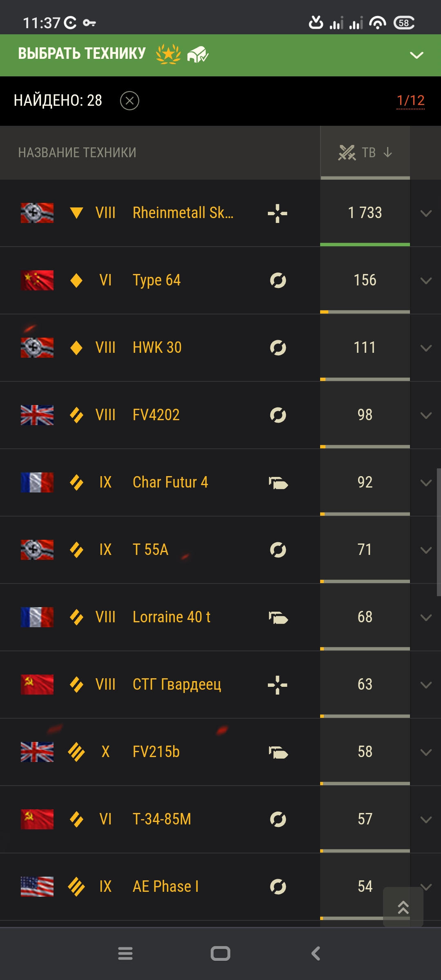
Task: Expand the Type 64 row details
Action: (x=426, y=281)
